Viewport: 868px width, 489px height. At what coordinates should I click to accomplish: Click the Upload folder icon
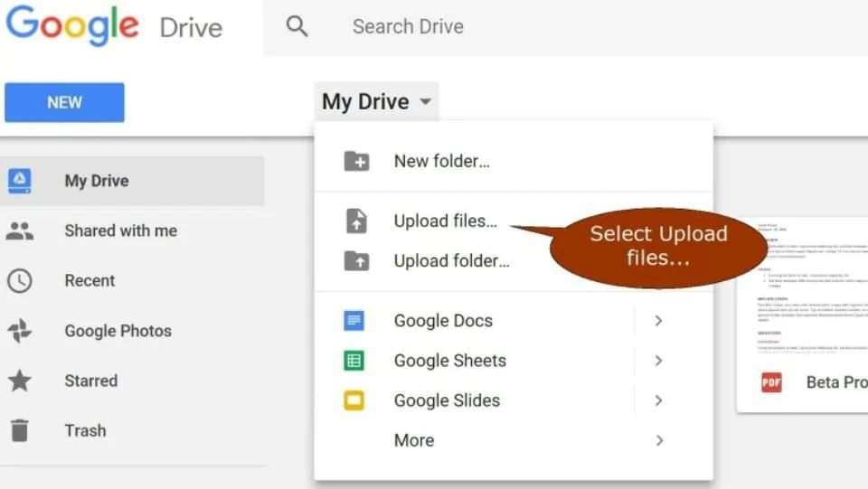point(356,260)
